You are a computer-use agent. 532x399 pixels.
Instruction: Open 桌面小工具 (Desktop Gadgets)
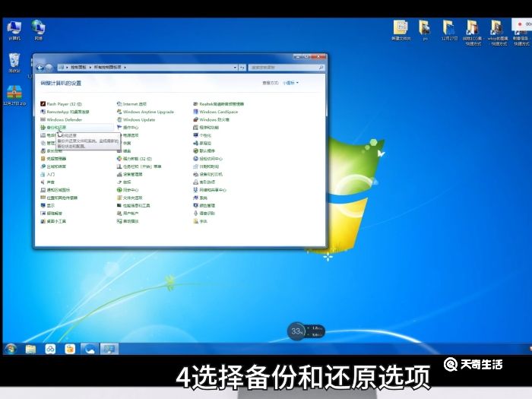[53, 221]
